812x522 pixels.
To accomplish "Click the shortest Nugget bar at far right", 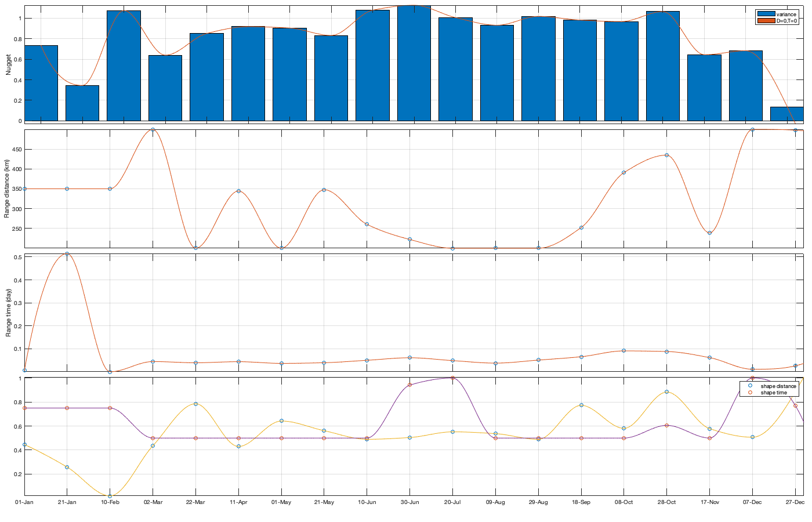I will (x=786, y=114).
